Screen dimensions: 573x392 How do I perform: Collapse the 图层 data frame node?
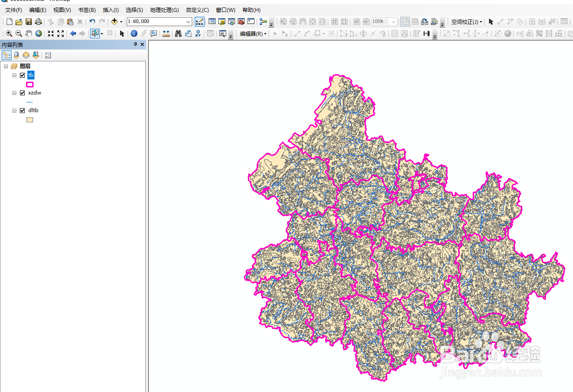click(x=6, y=66)
